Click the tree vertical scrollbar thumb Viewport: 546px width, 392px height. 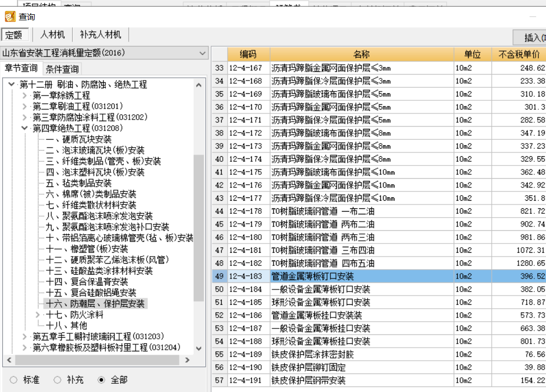(199, 228)
